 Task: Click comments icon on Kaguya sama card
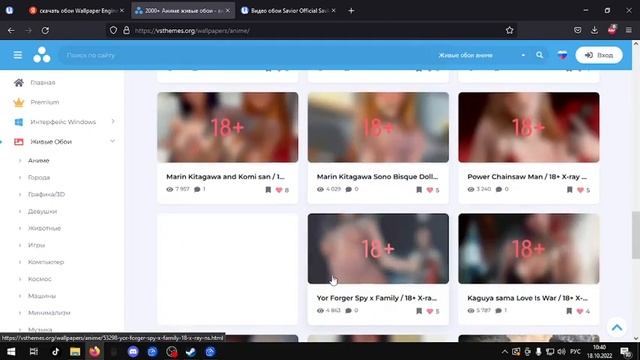pos(498,311)
